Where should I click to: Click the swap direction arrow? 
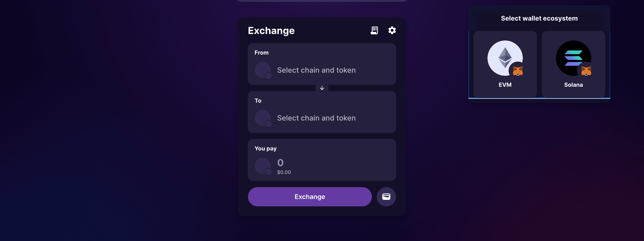322,88
